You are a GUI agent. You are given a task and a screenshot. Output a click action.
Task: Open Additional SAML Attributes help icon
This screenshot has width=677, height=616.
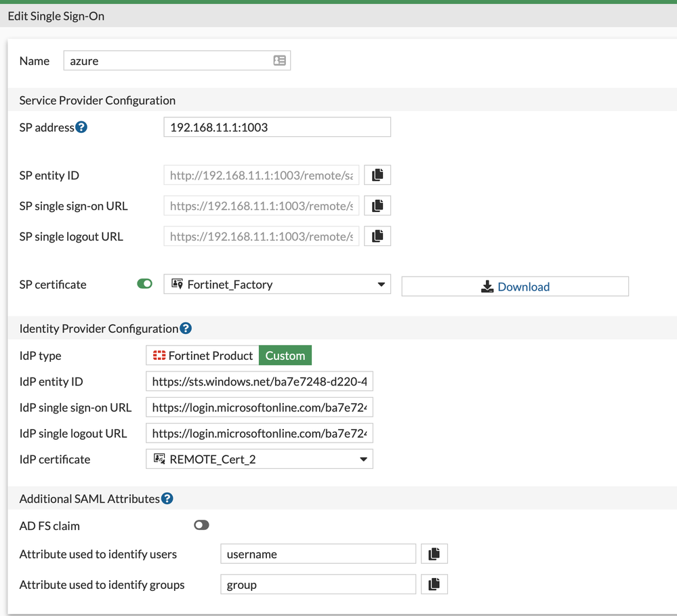point(167,499)
